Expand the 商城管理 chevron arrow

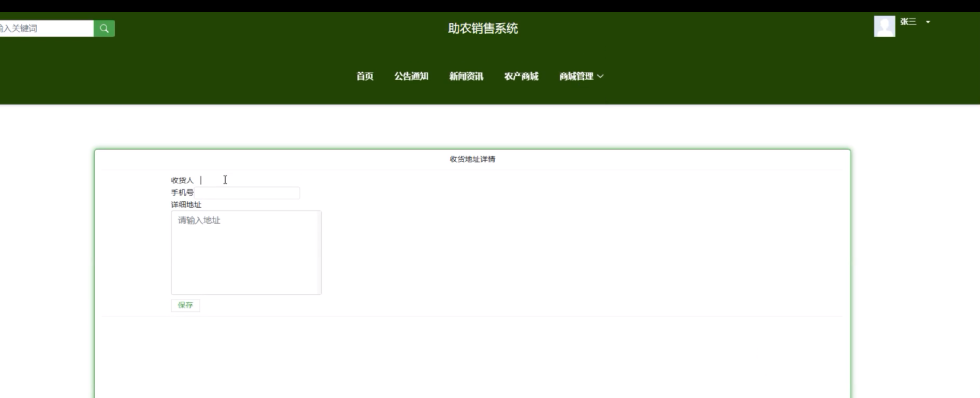coord(600,77)
